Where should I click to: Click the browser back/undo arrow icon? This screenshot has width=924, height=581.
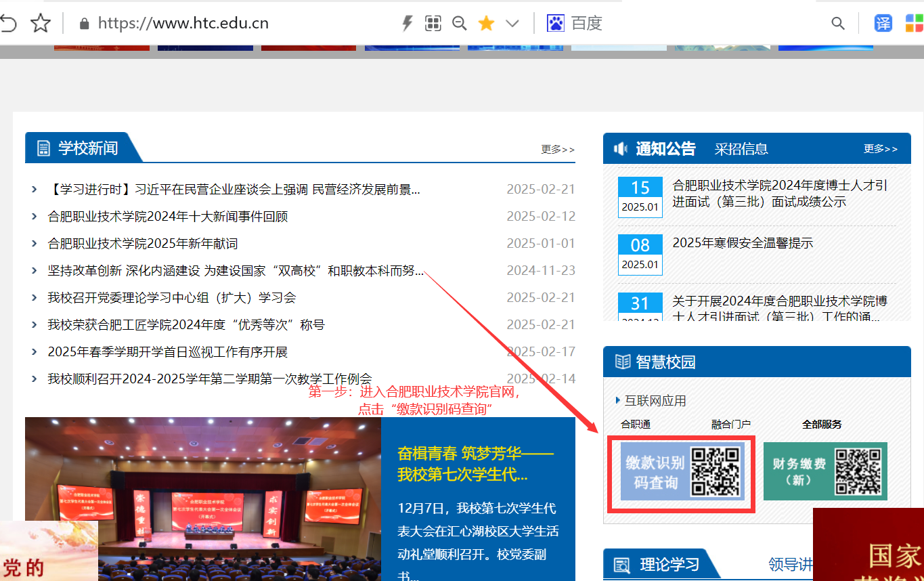(x=8, y=24)
